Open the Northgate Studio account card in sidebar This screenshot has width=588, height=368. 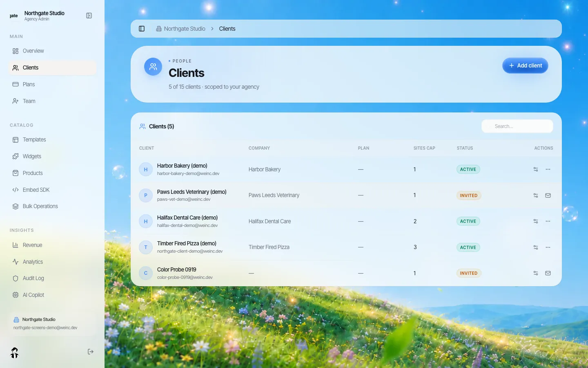click(x=52, y=323)
